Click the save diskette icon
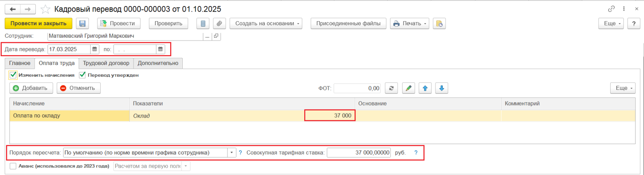The image size is (644, 175). point(83,24)
